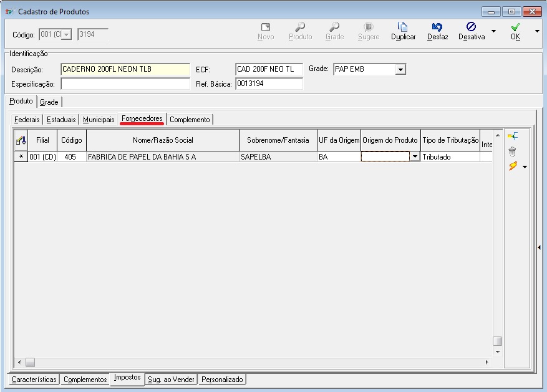The width and height of the screenshot is (547, 392).
Task: Open the Código filial dropdown
Action: point(66,34)
